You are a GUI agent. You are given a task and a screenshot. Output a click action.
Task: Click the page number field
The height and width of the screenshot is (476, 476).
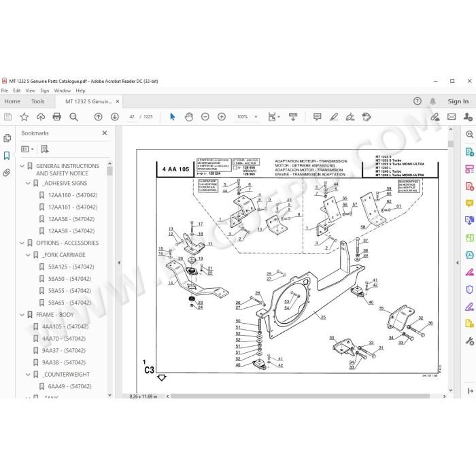(132, 117)
